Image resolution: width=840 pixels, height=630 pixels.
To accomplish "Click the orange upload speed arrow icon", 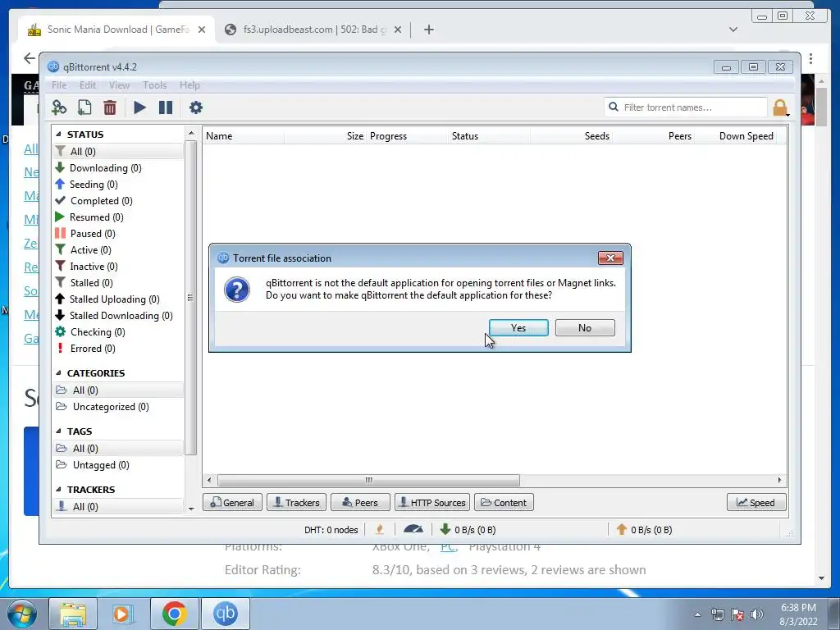I will coord(622,529).
